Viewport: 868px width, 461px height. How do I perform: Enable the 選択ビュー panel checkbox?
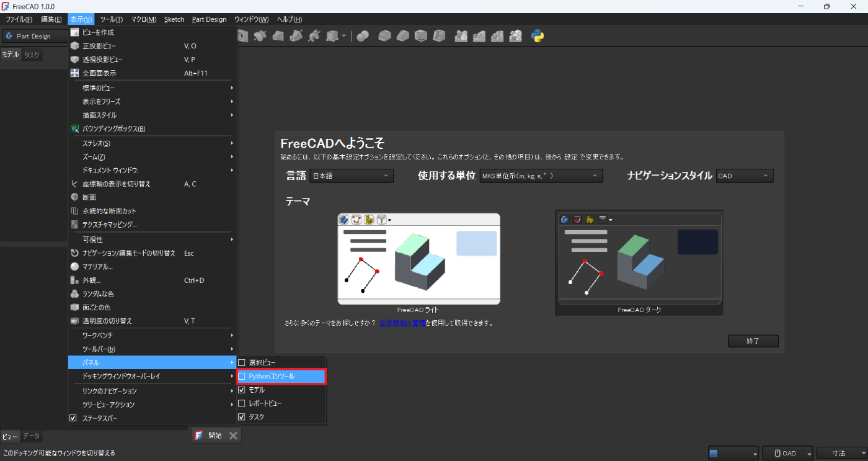242,362
